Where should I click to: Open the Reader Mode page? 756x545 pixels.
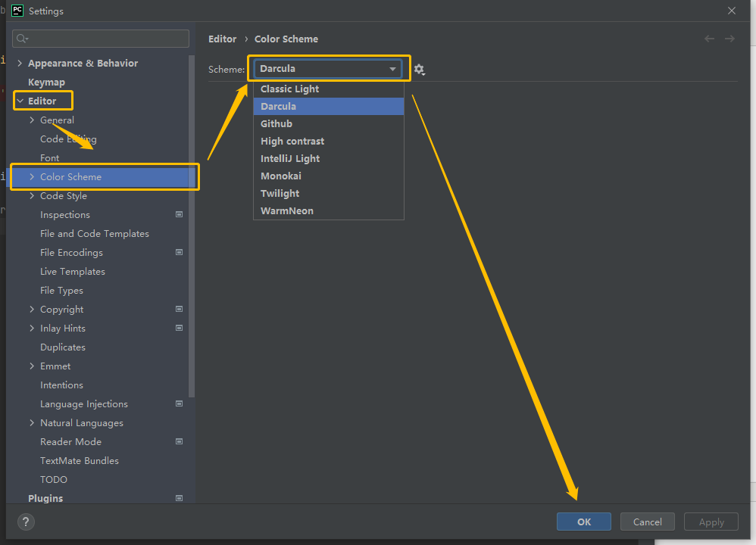point(71,442)
